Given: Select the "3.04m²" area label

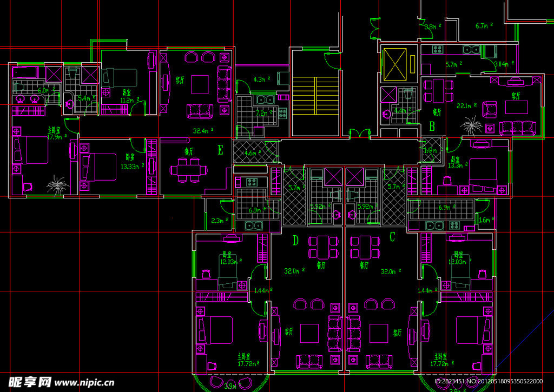Looking at the screenshot, I should point(504,64).
